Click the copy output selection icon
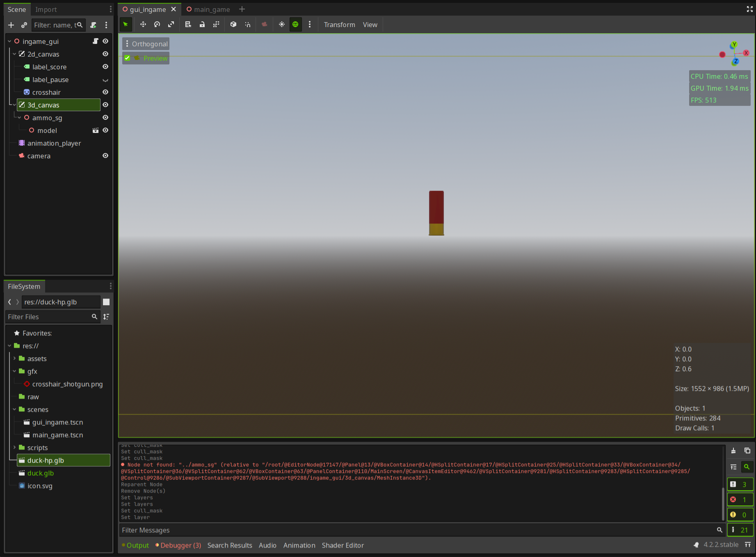 (x=747, y=451)
